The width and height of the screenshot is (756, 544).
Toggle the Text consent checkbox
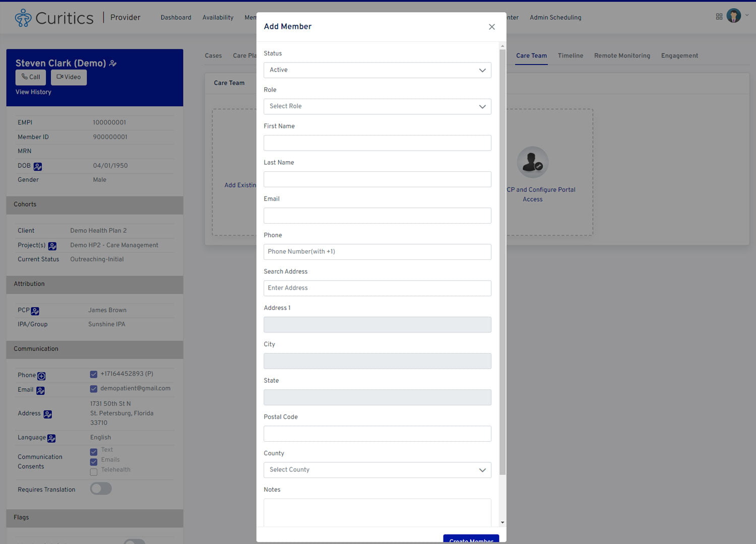pos(93,452)
